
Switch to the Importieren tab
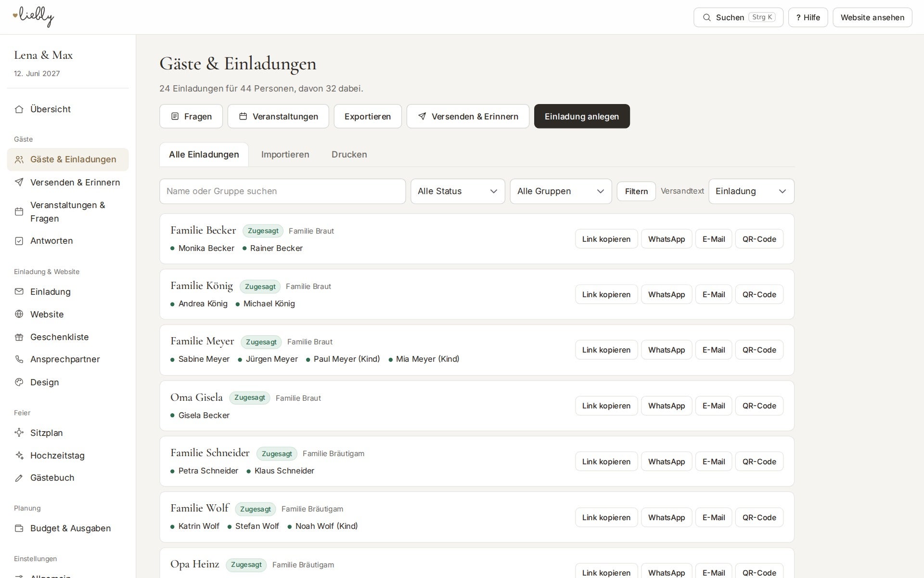tap(285, 155)
